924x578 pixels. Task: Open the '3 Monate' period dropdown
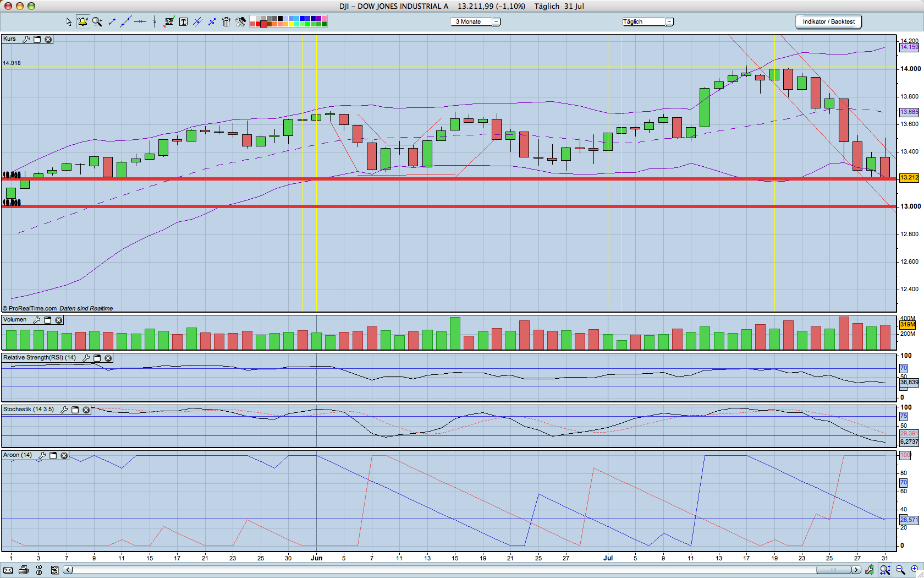(x=476, y=22)
